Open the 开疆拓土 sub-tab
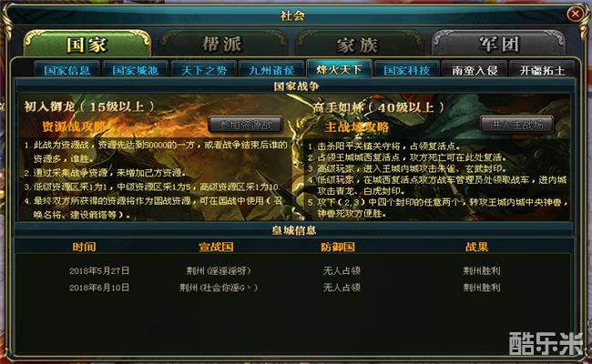The height and width of the screenshot is (364, 592). point(542,70)
